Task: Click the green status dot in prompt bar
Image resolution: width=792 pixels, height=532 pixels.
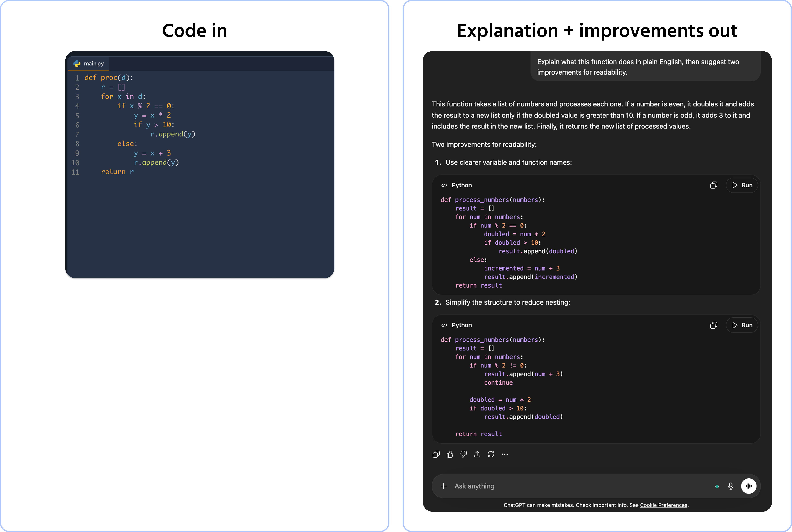Action: tap(717, 486)
